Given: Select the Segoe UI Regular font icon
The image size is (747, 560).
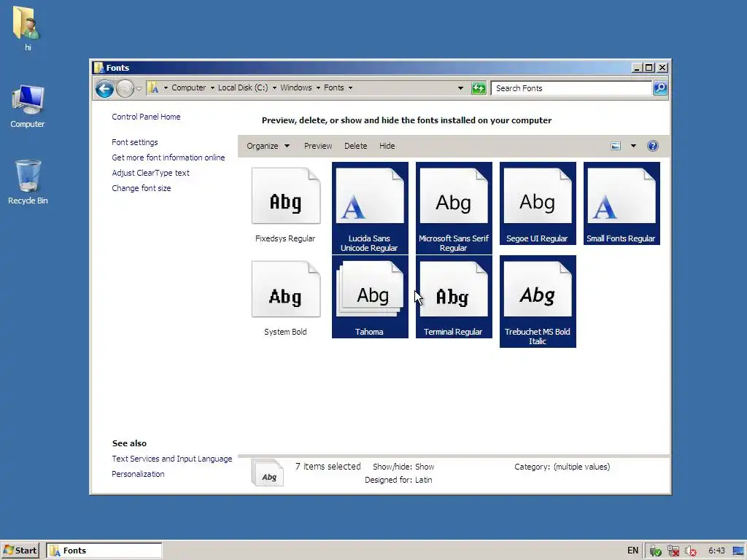Looking at the screenshot, I should pos(538,195).
